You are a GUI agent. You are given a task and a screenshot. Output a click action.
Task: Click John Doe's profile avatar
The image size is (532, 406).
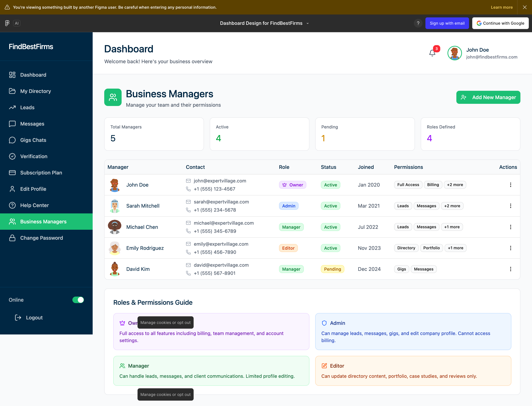(x=455, y=53)
